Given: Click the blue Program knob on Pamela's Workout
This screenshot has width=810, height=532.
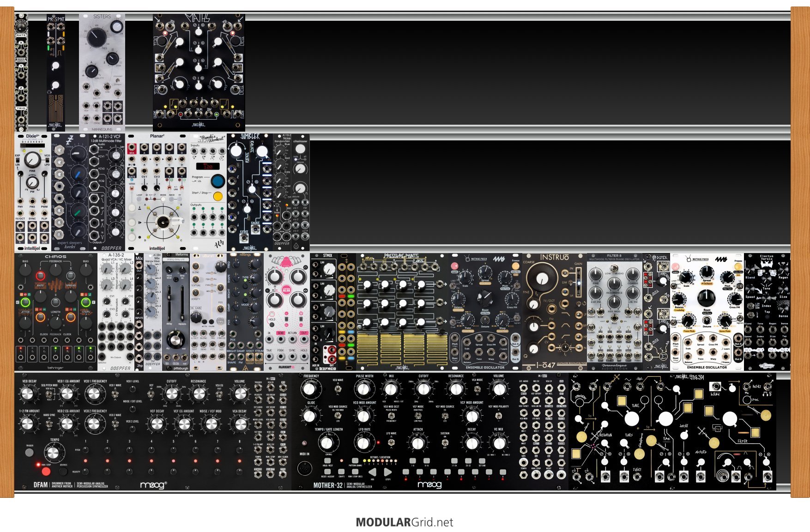Looking at the screenshot, I should tap(218, 181).
